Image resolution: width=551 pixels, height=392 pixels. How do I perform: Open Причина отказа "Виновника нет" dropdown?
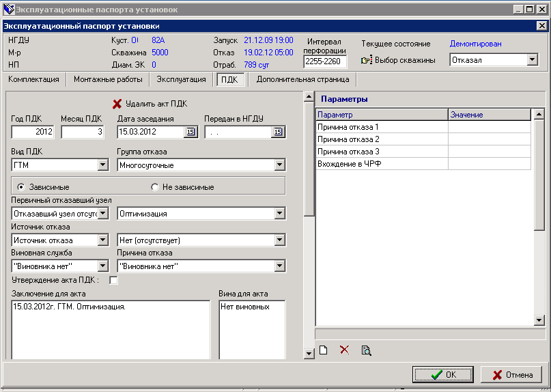click(x=279, y=266)
